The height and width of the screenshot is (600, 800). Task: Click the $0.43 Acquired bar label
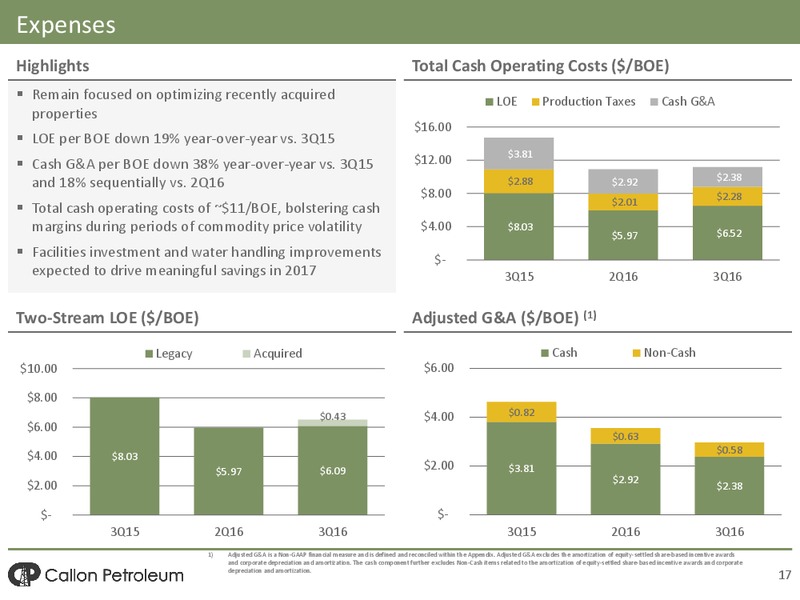(333, 416)
